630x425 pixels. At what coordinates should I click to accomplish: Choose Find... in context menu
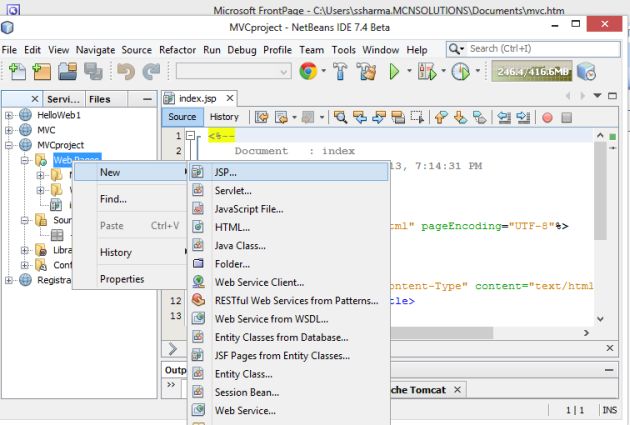point(131,199)
